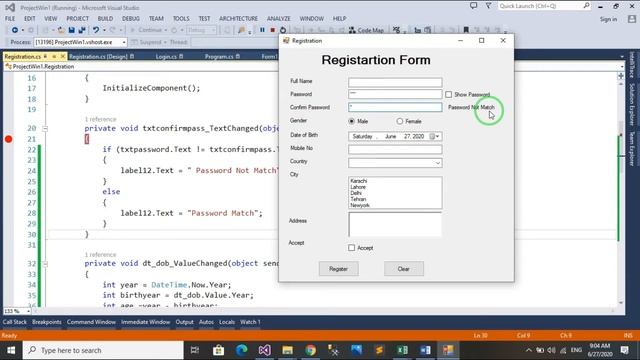640x360 pixels.
Task: Click the Save All icon
Action: tap(82, 30)
